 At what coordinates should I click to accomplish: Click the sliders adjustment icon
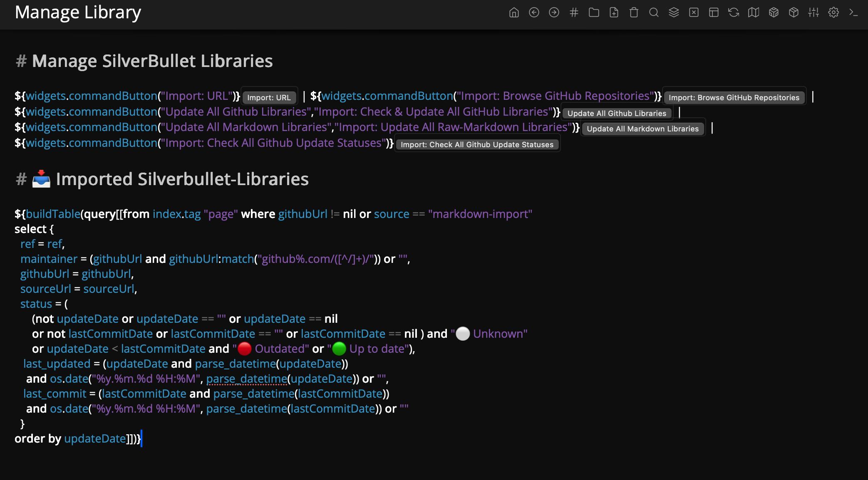tap(813, 12)
